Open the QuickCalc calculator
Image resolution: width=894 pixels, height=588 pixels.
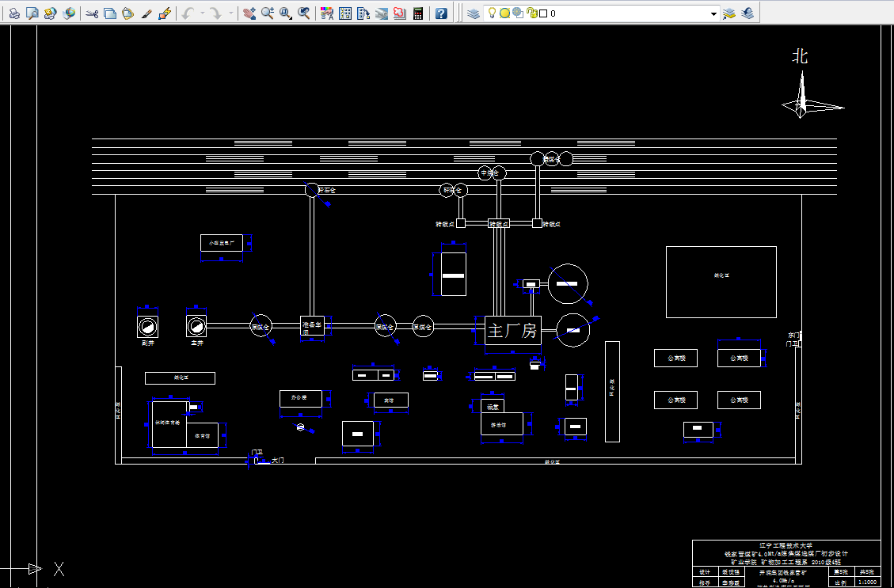(x=418, y=13)
